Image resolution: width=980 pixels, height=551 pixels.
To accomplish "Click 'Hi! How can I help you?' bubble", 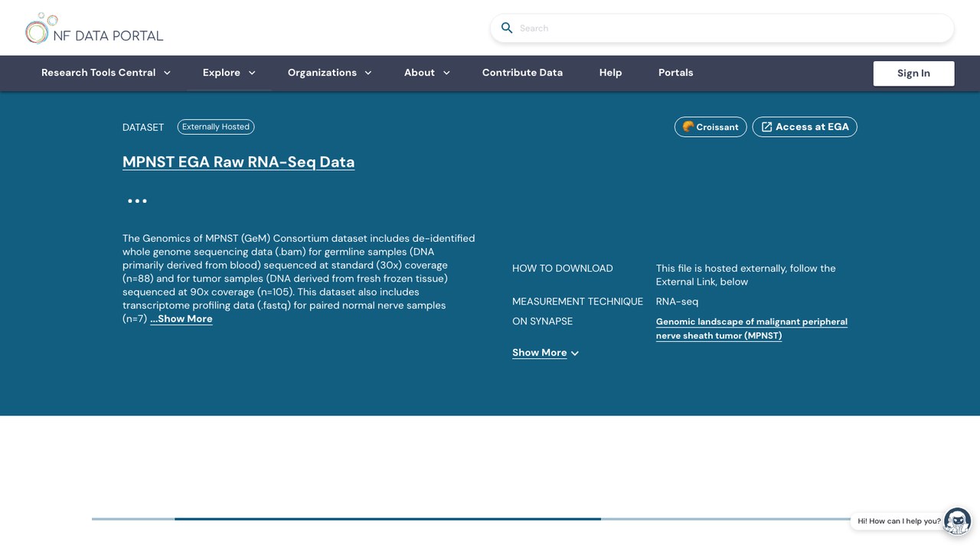I will (899, 521).
